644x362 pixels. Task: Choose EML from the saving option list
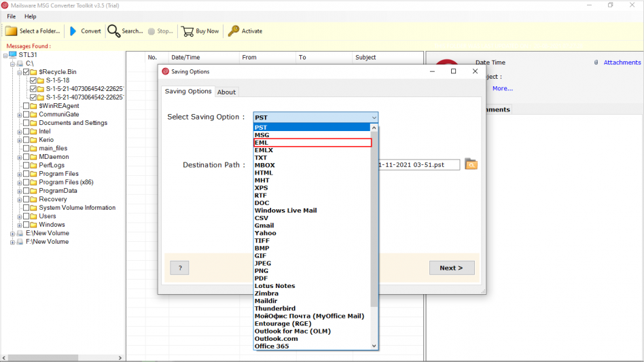(x=312, y=143)
